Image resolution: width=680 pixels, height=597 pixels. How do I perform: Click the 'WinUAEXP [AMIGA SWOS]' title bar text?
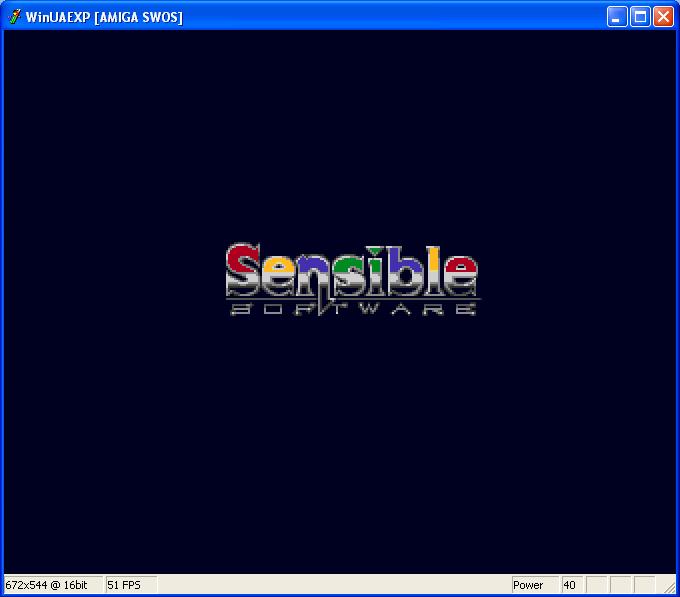point(104,17)
